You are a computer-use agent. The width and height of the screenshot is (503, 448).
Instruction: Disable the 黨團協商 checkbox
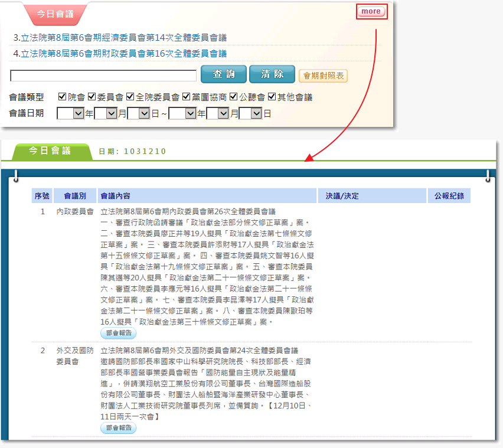click(x=187, y=97)
